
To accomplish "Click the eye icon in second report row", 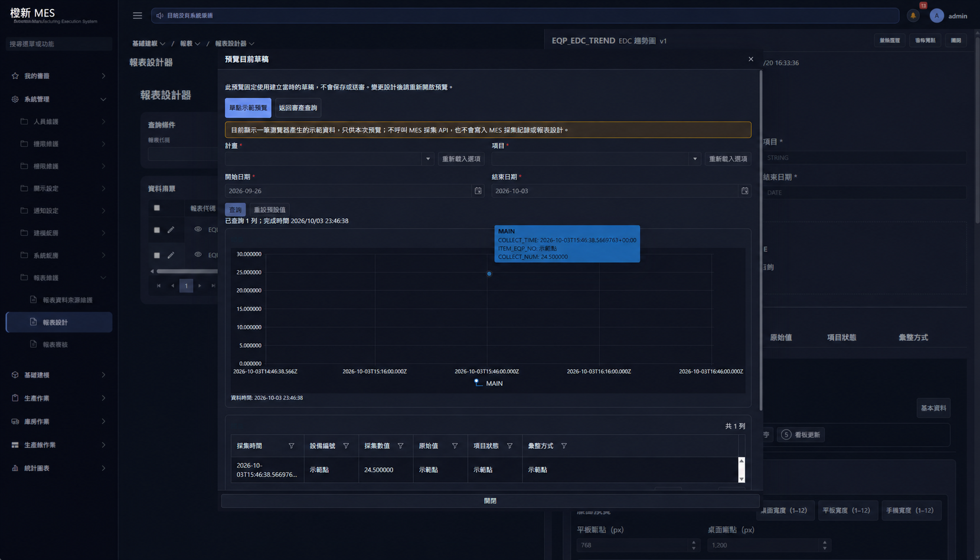I will (198, 255).
